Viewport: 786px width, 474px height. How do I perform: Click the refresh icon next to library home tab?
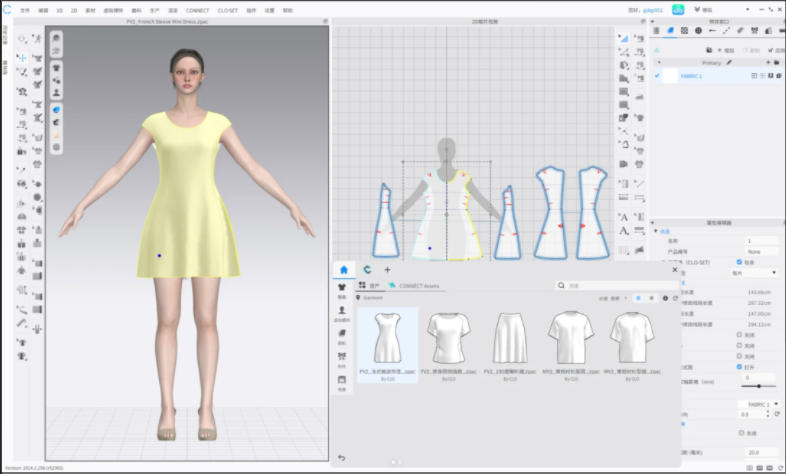(x=368, y=270)
